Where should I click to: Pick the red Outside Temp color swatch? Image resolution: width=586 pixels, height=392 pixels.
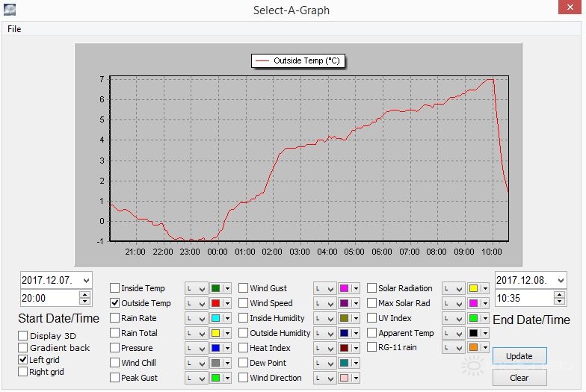[215, 303]
